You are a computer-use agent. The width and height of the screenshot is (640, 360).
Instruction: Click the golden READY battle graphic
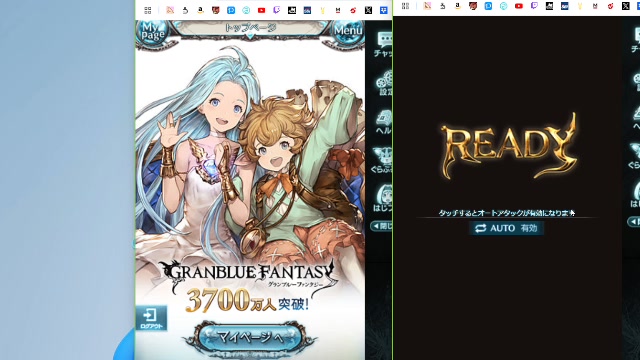tap(509, 145)
